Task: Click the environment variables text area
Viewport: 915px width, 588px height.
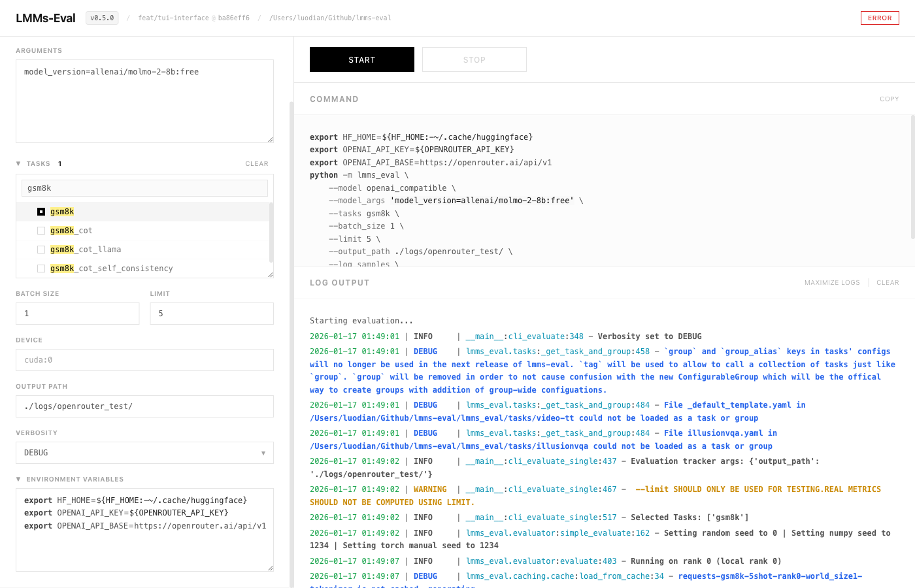Action: pos(144,530)
